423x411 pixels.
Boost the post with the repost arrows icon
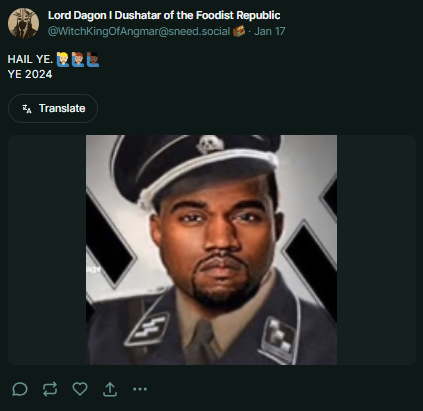point(50,389)
